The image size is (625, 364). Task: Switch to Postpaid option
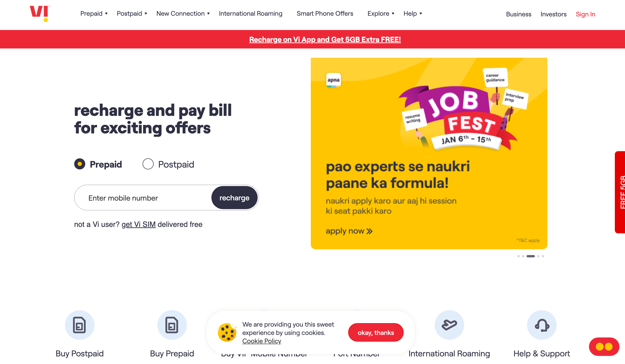tap(148, 164)
